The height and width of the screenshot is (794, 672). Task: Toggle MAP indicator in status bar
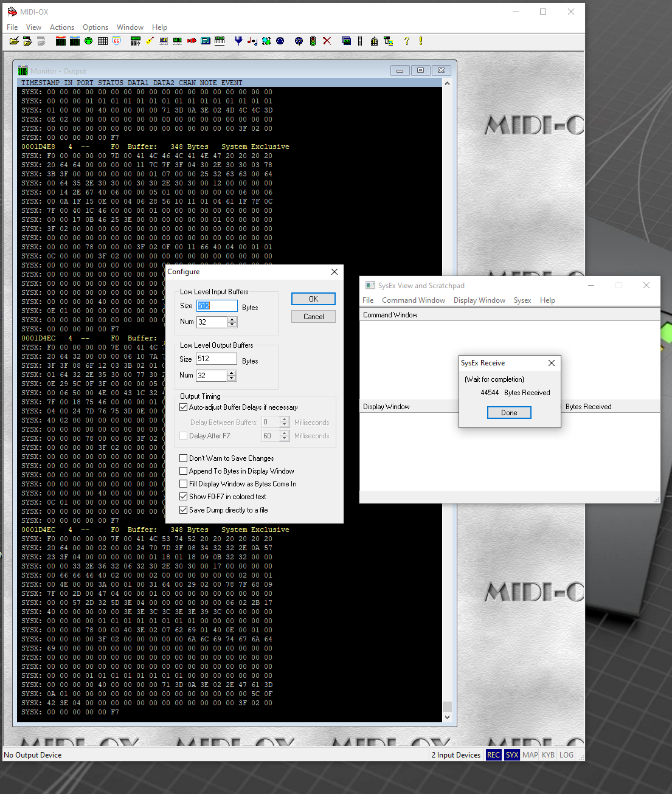pyautogui.click(x=530, y=755)
